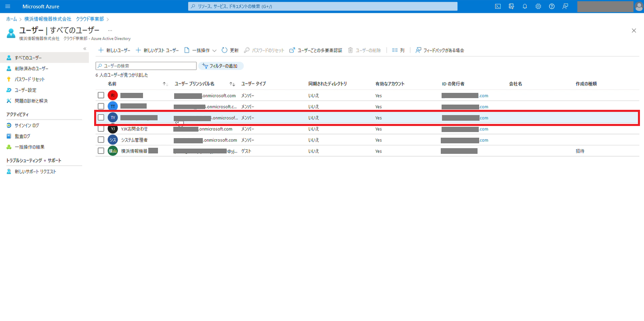Open the Help question mark icon
644x321 pixels.
click(x=552, y=6)
